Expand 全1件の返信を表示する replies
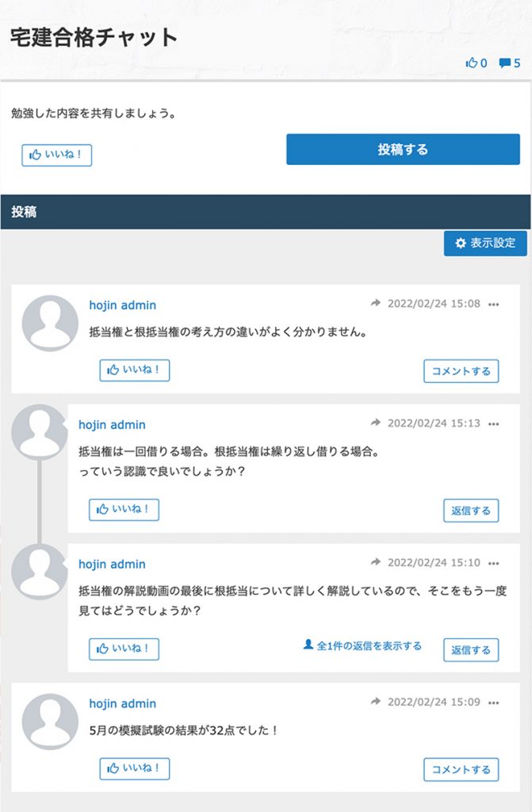The height and width of the screenshot is (812, 532). click(x=362, y=645)
